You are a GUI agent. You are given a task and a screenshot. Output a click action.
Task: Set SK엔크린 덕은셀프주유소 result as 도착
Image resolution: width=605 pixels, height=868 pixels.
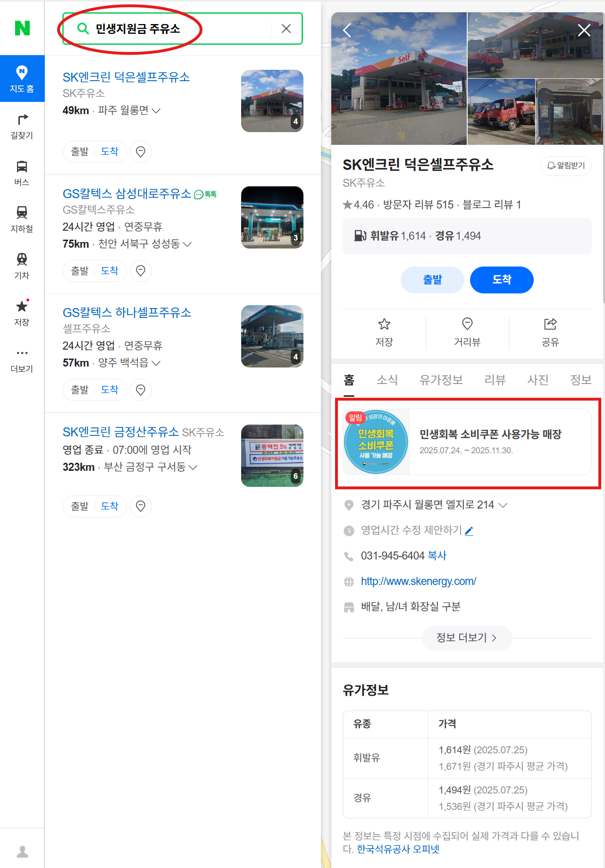click(x=109, y=151)
